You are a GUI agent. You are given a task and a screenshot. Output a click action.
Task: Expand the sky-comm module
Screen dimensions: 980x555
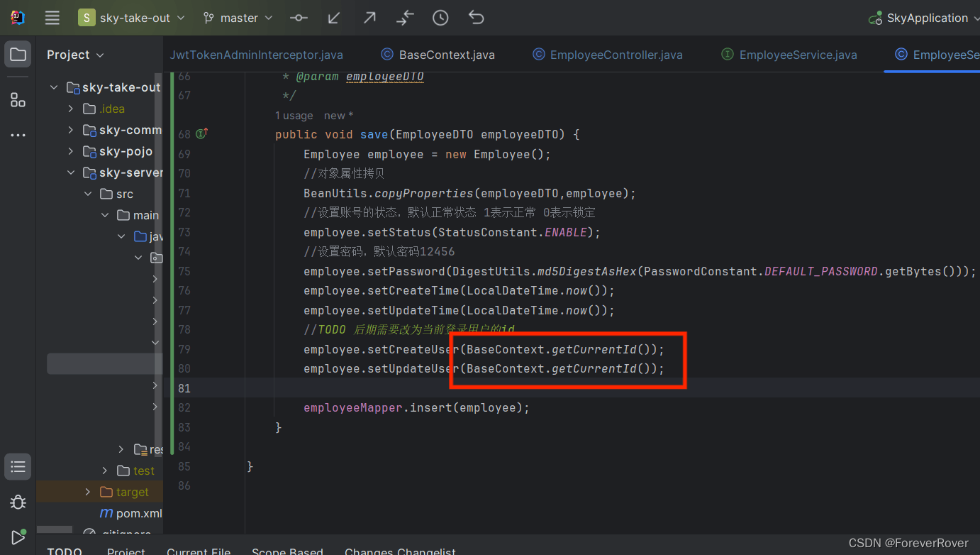tap(70, 130)
